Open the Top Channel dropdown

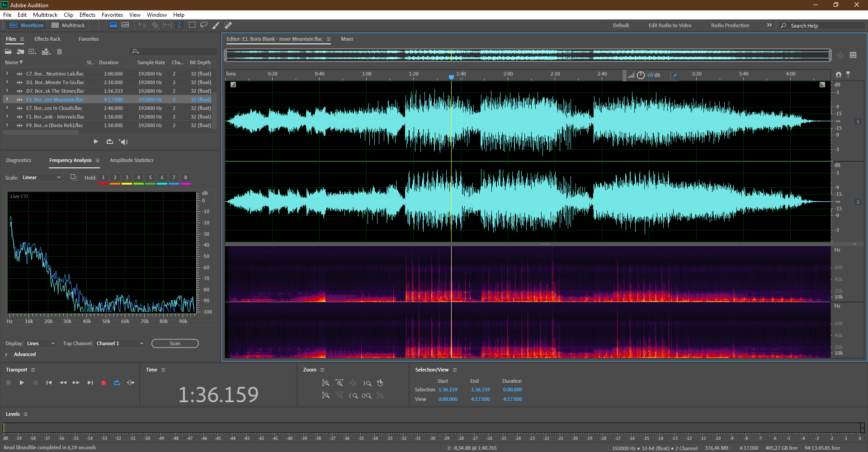120,343
